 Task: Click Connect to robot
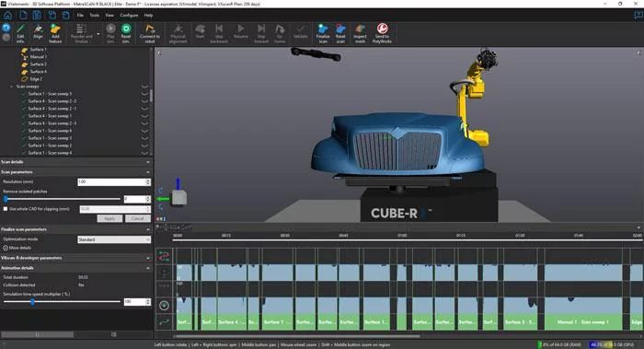coord(150,33)
